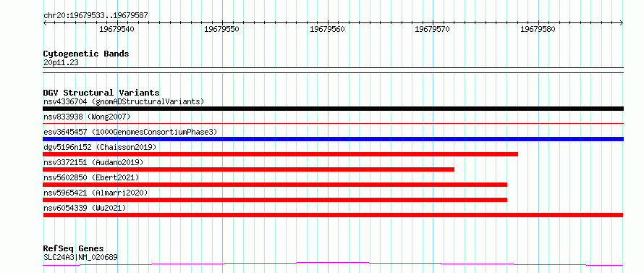Screen dimensions: 644x273
Task: Open variant dgv5196n152 Chaisson2019 label
Action: 100,147
